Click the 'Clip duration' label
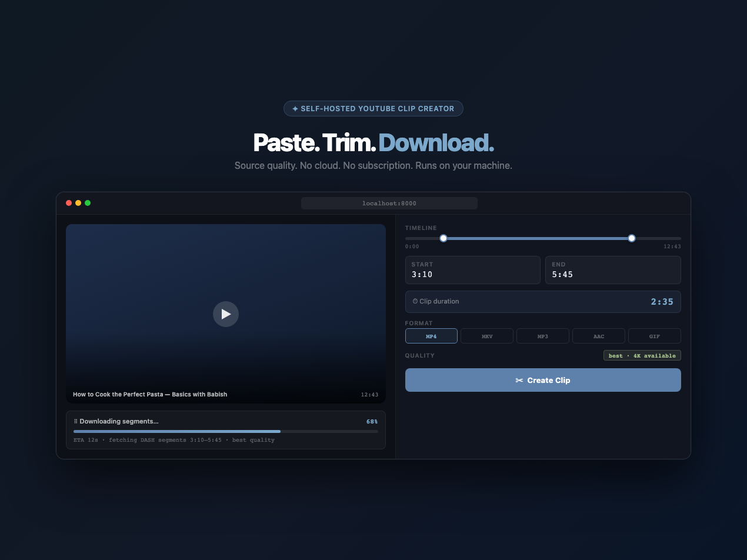The height and width of the screenshot is (560, 747). (439, 301)
